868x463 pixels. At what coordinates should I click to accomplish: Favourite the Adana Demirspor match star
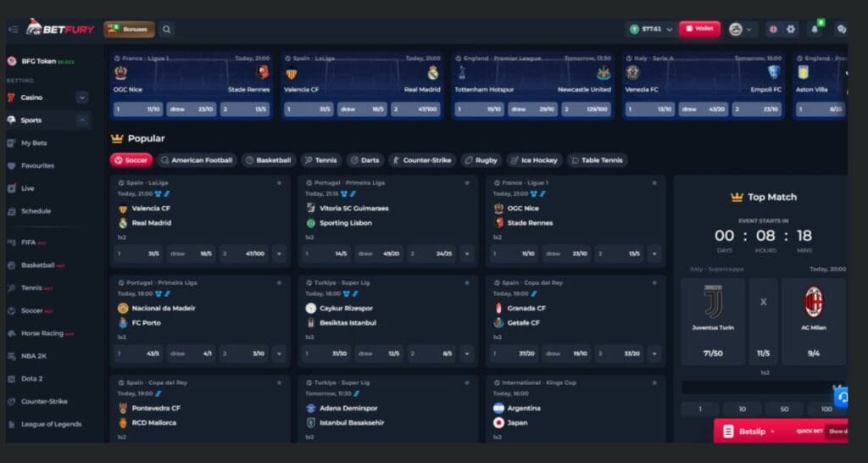point(467,382)
